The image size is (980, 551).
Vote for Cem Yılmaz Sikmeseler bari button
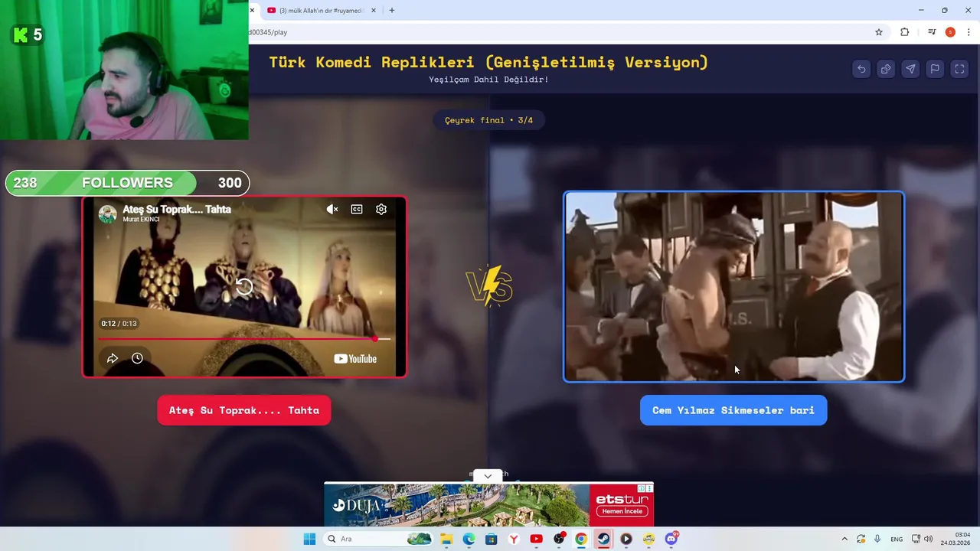(x=733, y=410)
